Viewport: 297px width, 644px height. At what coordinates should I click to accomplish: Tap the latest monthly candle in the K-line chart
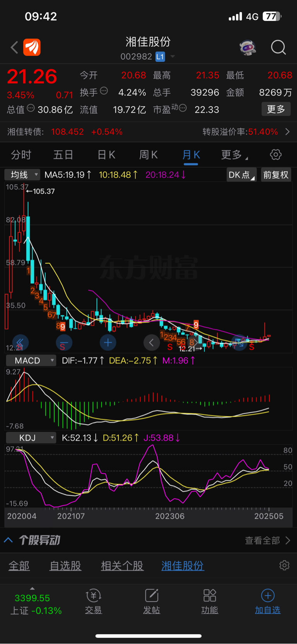[269, 336]
